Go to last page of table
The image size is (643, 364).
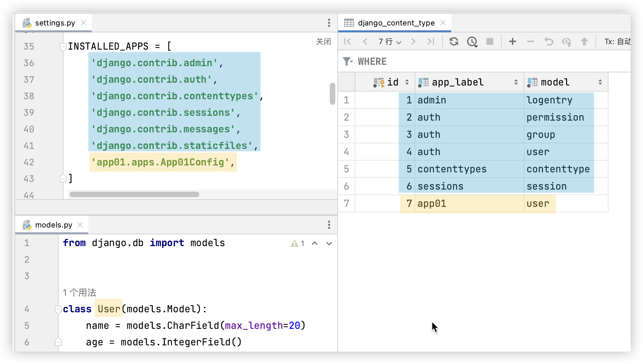click(x=431, y=42)
